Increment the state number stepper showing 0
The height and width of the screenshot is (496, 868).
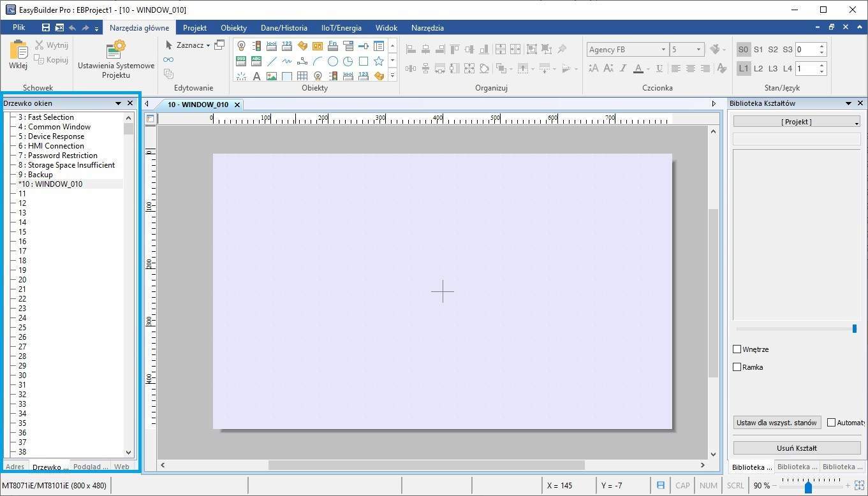click(822, 46)
